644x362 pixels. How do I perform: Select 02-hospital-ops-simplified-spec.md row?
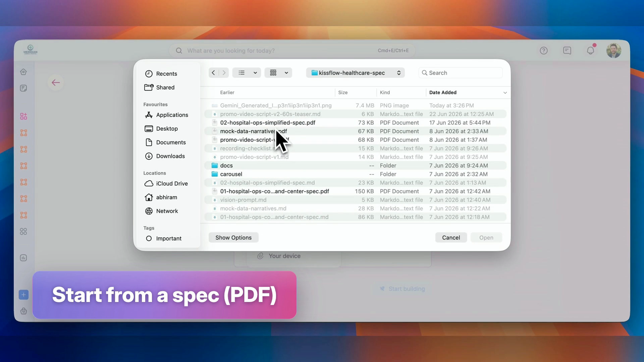click(355, 183)
